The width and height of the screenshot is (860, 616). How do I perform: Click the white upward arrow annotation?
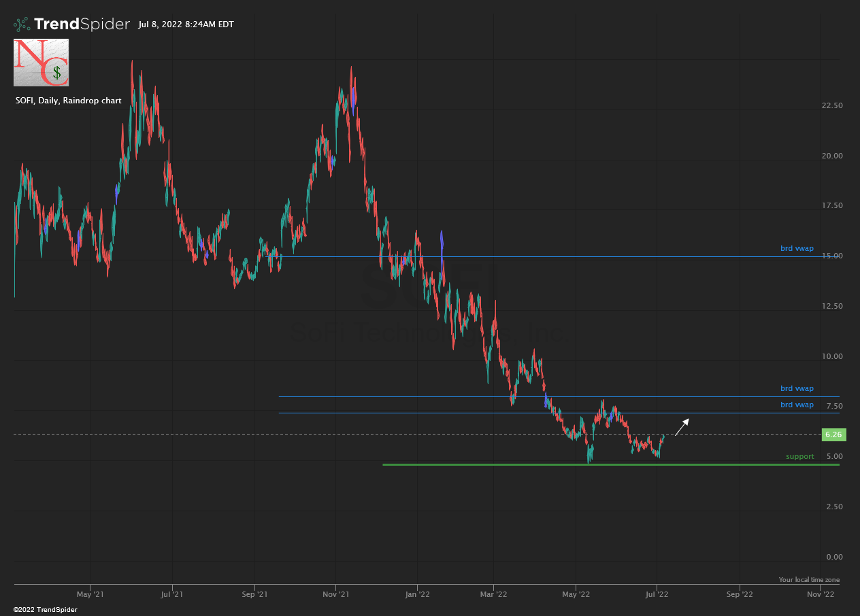coord(682,427)
